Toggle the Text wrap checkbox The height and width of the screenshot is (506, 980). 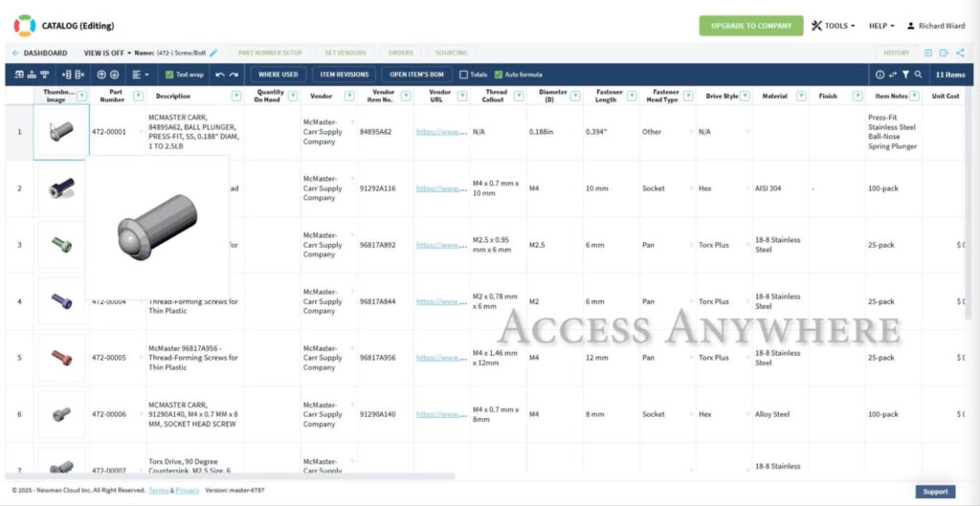coord(168,75)
